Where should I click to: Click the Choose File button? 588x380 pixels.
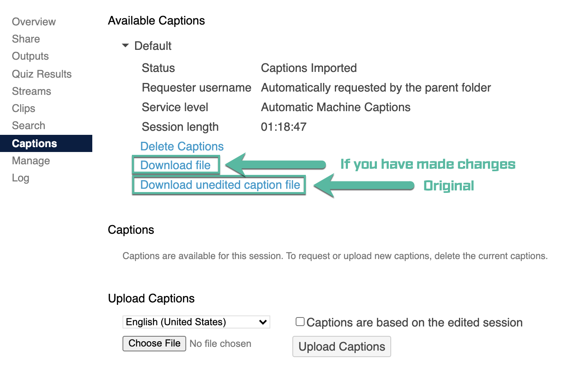pos(154,343)
